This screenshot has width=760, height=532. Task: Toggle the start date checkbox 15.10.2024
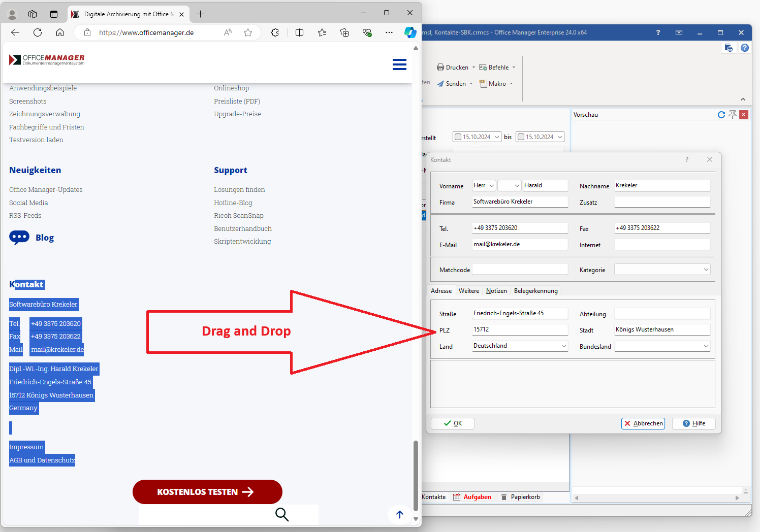pos(458,137)
